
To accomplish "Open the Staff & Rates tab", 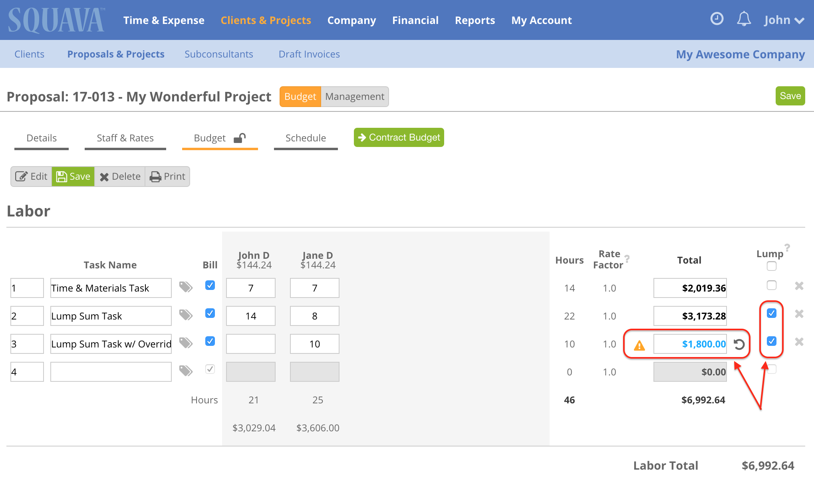I will [125, 138].
